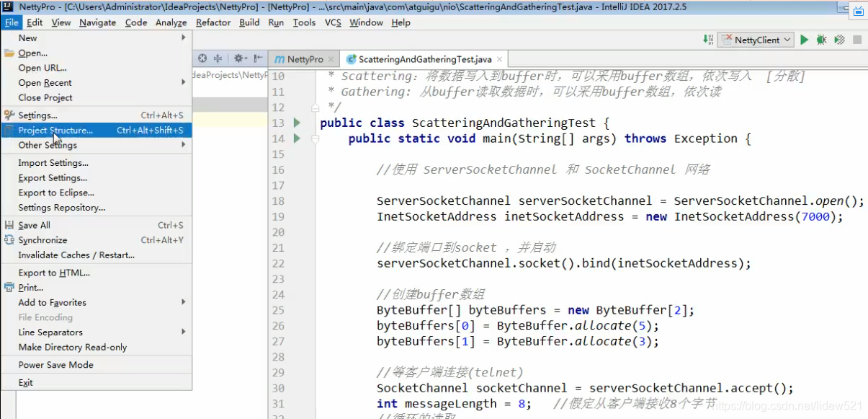Open the View menu
868x419 pixels.
[61, 22]
